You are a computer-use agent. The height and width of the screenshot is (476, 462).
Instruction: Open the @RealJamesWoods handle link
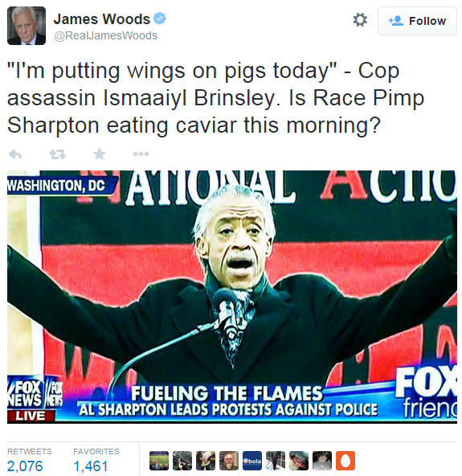point(105,35)
